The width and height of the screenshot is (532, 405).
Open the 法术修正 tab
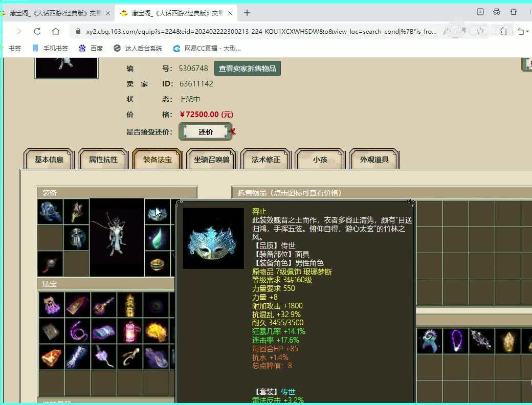click(x=266, y=160)
